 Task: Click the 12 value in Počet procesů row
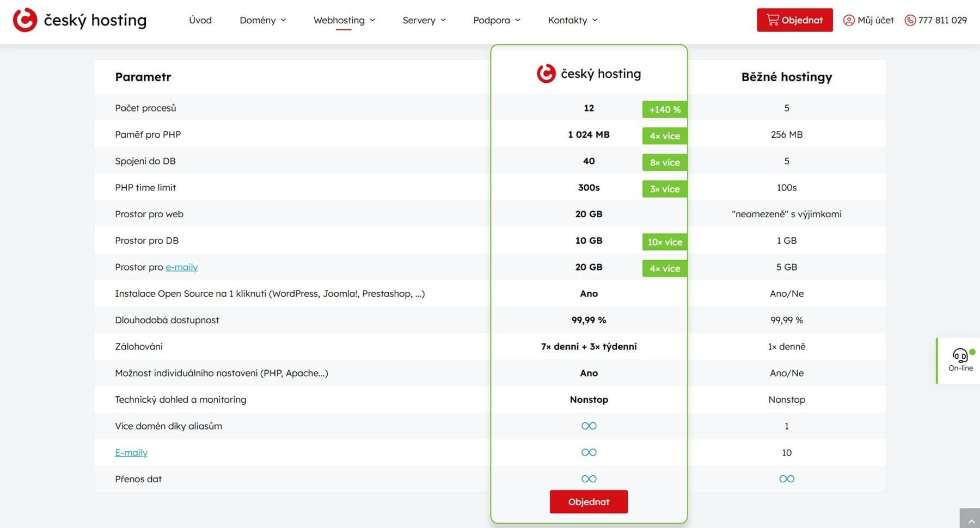(x=589, y=108)
